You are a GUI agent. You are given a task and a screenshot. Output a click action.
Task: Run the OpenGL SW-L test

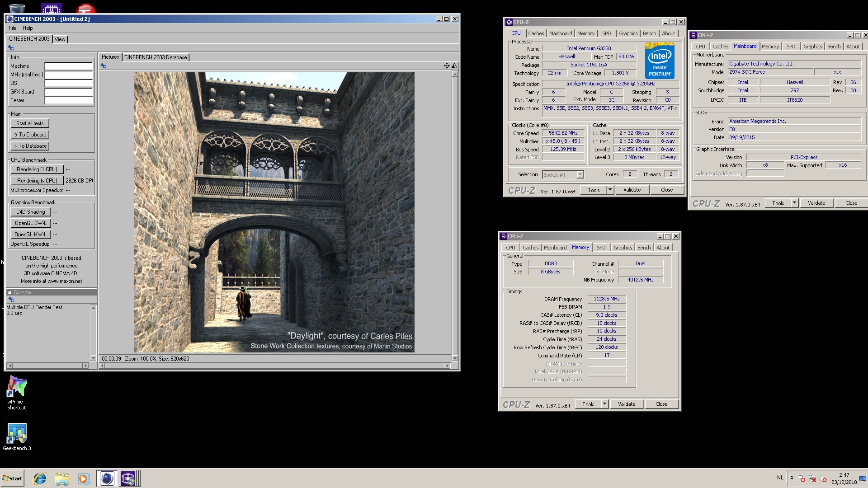point(31,223)
